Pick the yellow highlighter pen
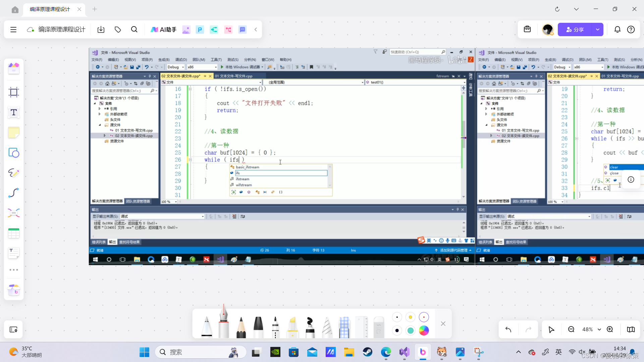This screenshot has height=362, width=644. tap(292, 327)
